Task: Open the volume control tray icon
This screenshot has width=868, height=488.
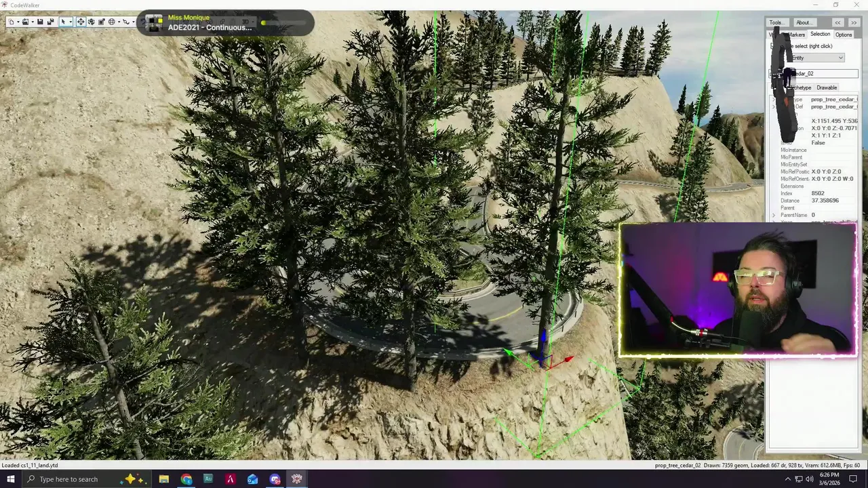Action: [809, 479]
